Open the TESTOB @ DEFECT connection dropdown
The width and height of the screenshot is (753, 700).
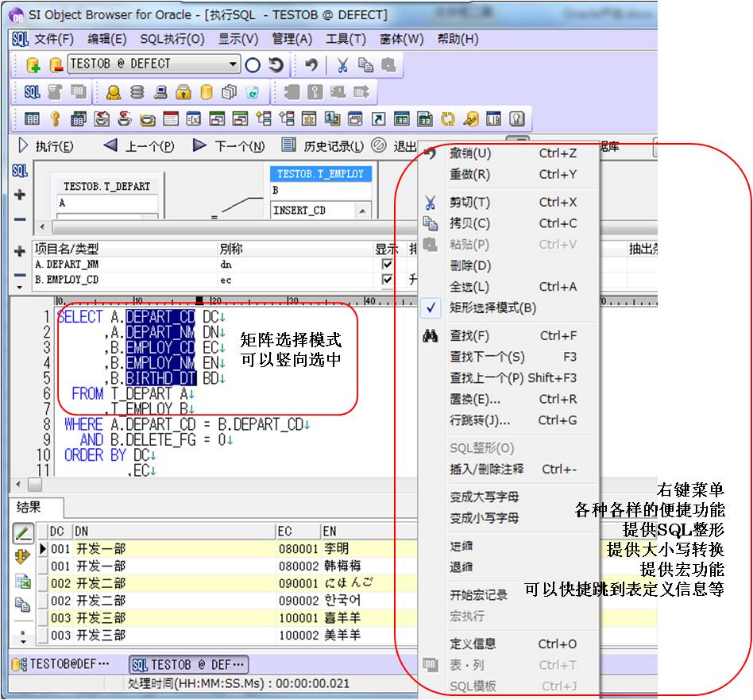coord(234,63)
